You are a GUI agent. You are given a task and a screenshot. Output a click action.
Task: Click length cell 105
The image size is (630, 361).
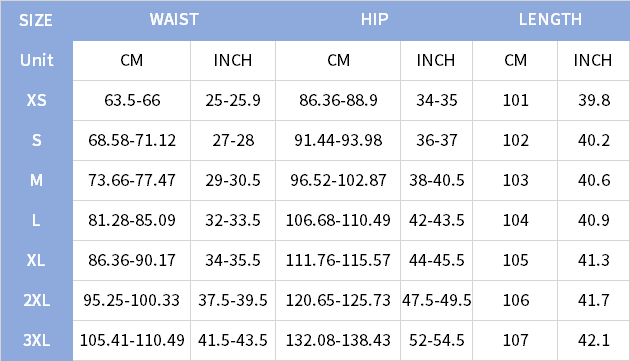click(x=515, y=260)
